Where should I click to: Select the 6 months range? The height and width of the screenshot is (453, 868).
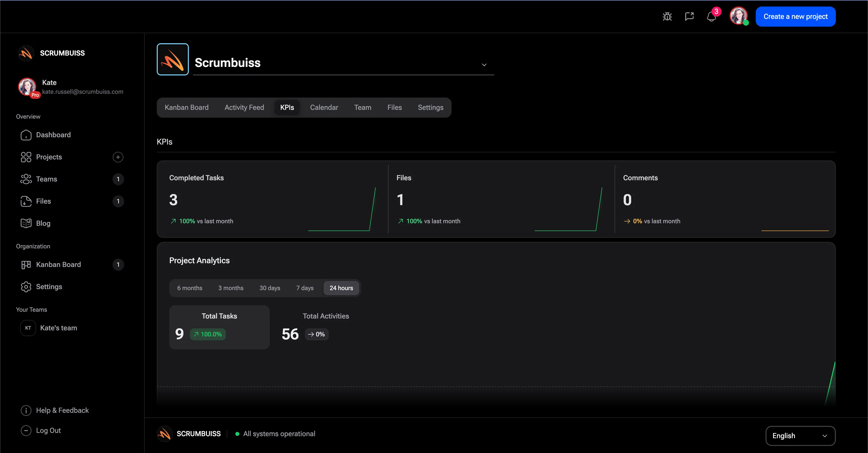(x=190, y=288)
